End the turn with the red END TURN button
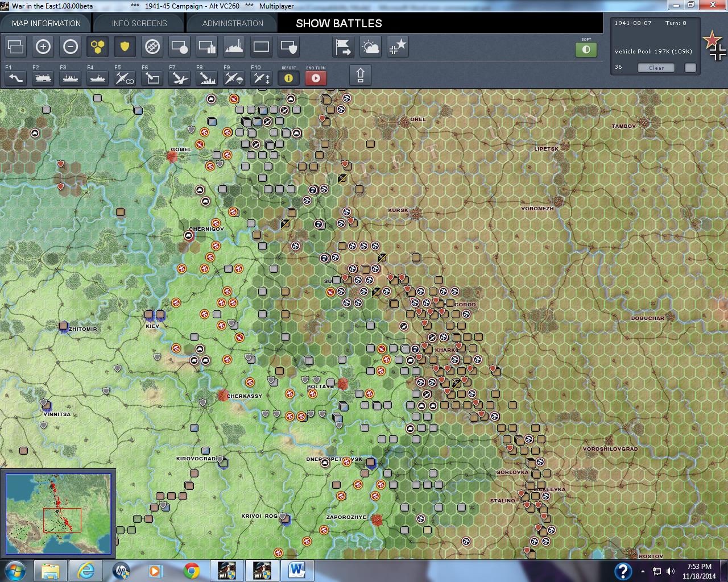 pyautogui.click(x=316, y=78)
